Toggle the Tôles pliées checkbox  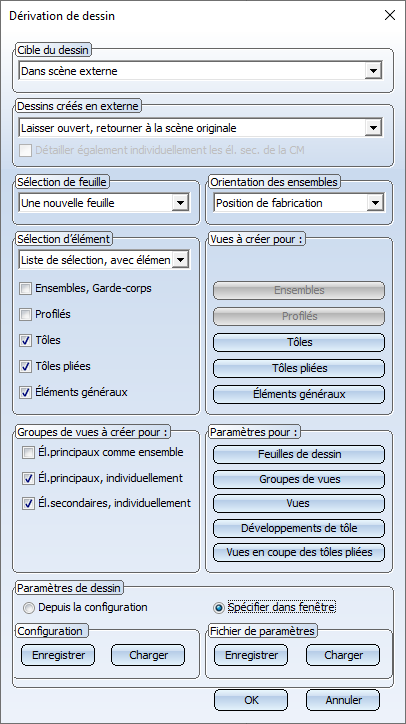(25, 367)
